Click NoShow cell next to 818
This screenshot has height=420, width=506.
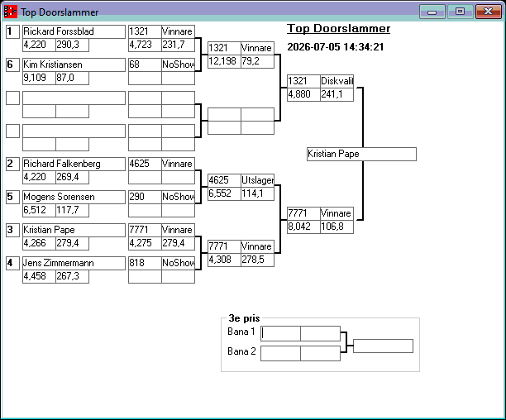click(178, 263)
